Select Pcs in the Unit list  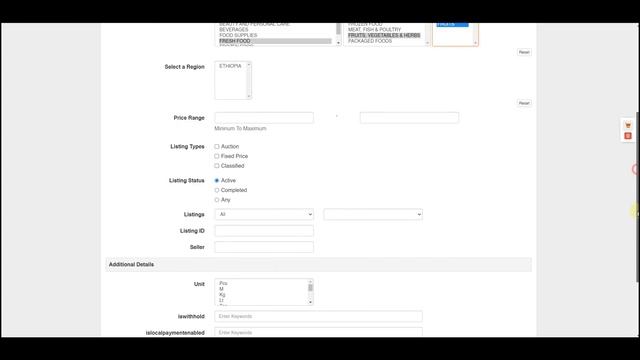(223, 283)
